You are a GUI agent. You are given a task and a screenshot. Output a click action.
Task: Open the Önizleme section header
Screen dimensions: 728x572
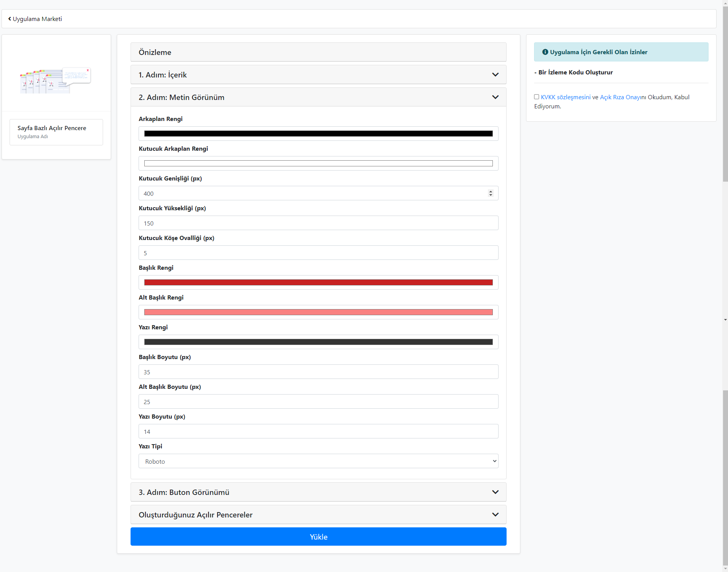318,52
